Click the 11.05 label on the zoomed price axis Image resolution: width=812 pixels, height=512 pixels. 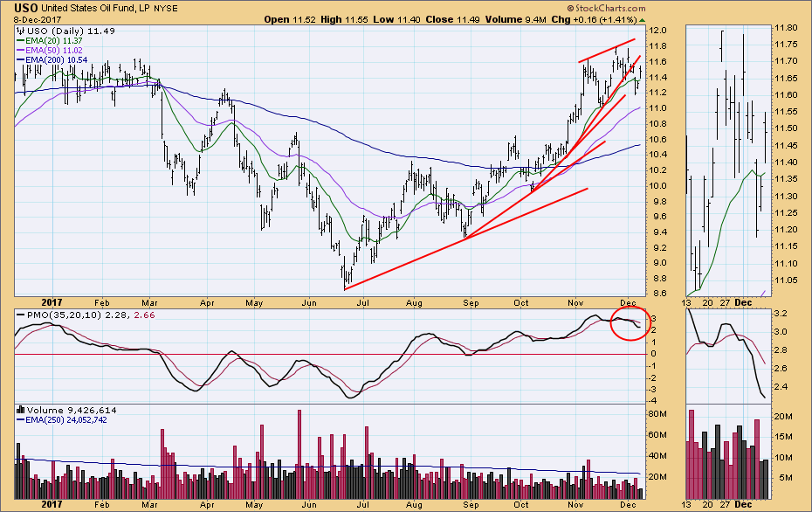click(788, 280)
